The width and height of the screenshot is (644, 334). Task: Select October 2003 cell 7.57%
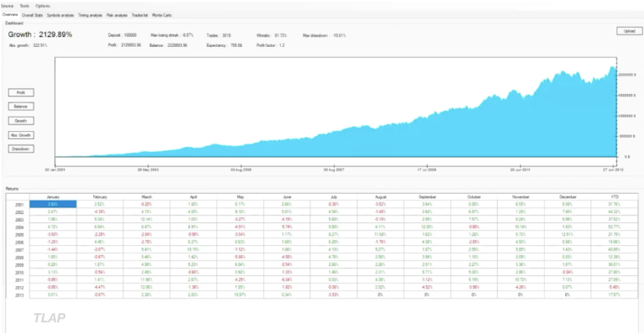[x=475, y=219]
